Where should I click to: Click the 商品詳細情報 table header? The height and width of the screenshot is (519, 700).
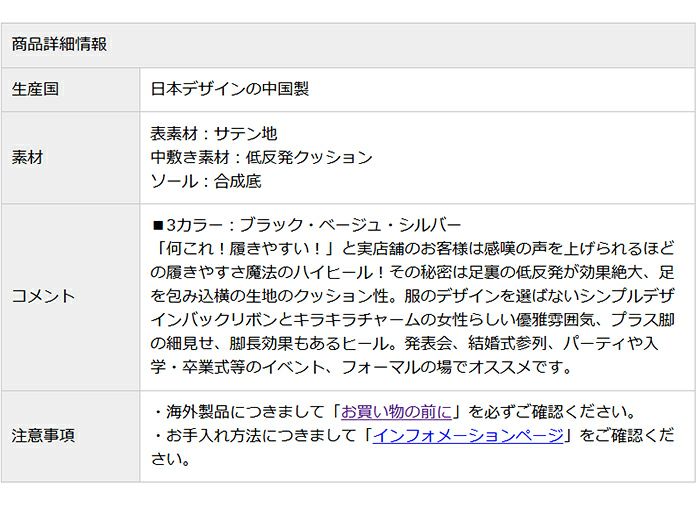tap(60, 45)
